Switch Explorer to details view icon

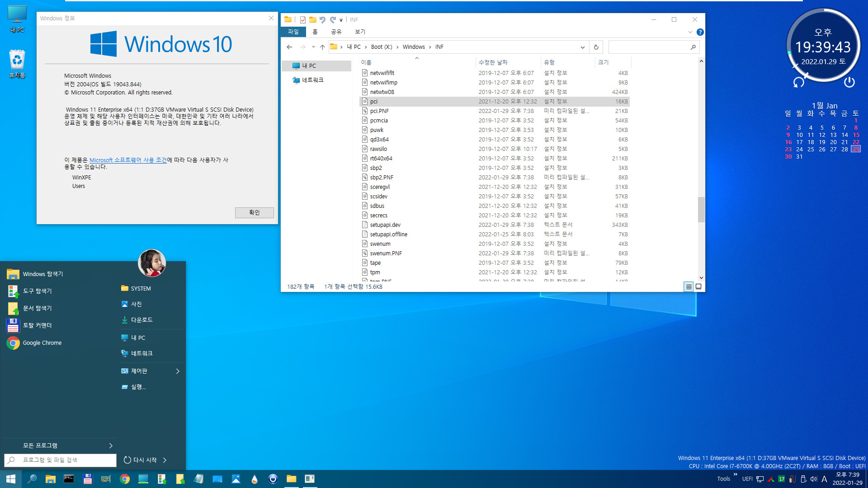tap(689, 286)
